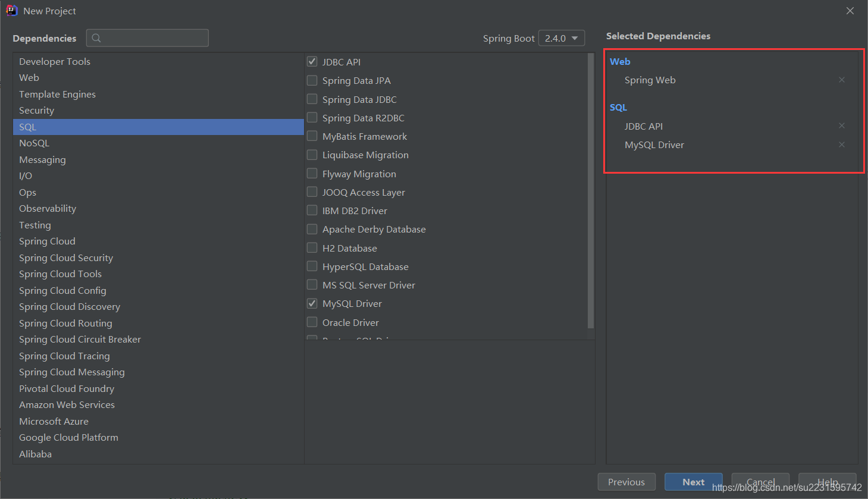Viewport: 868px width, 499px height.
Task: Check Spring Data JDBC
Action: tap(312, 99)
